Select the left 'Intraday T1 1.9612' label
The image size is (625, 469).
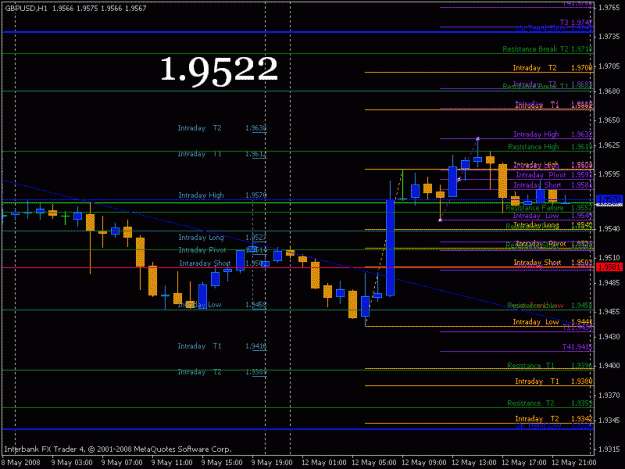pyautogui.click(x=222, y=154)
